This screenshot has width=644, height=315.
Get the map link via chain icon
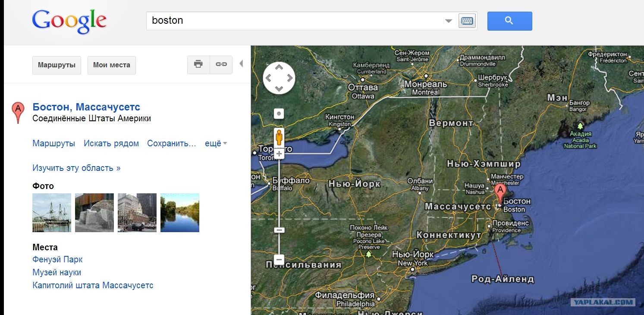pyautogui.click(x=221, y=64)
